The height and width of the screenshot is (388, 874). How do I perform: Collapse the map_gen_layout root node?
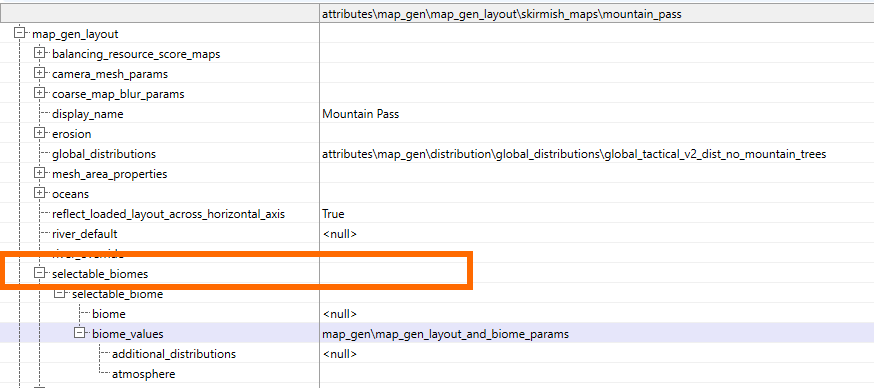pyautogui.click(x=20, y=33)
